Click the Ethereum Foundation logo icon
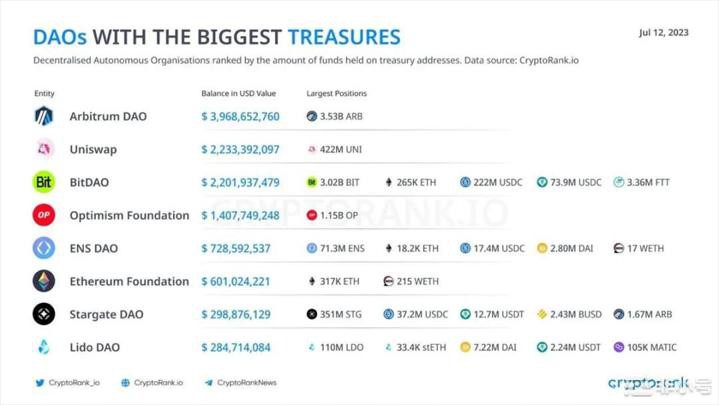This screenshot has width=719, height=405. (44, 281)
